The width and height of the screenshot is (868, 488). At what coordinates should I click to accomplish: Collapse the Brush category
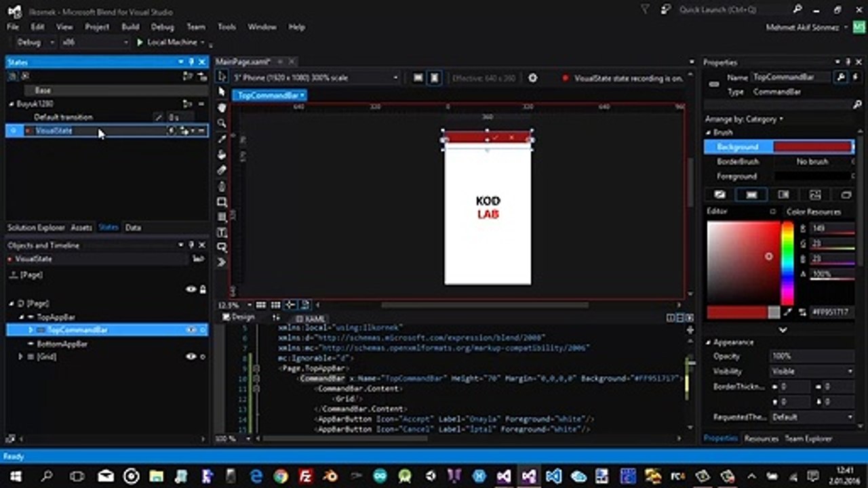[709, 133]
